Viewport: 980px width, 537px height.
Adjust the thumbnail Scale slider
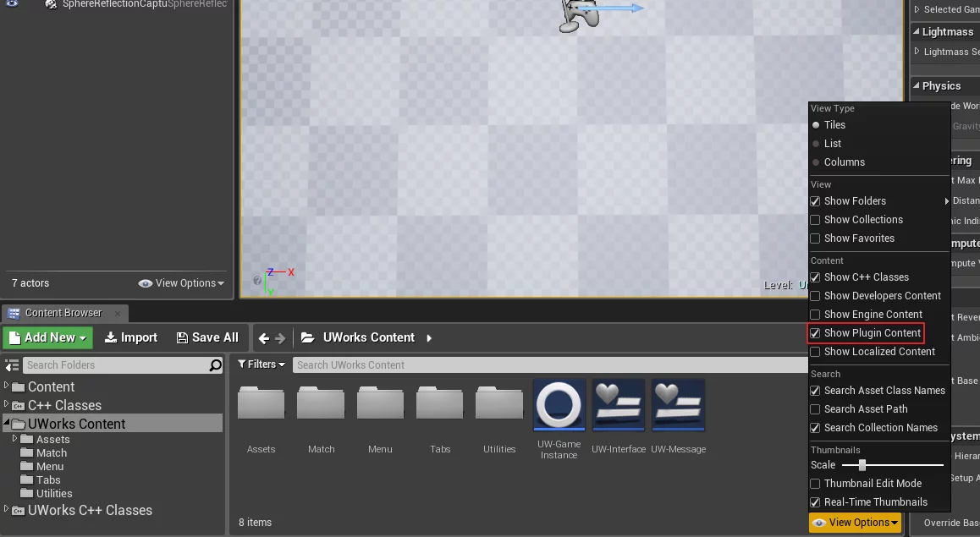[862, 465]
